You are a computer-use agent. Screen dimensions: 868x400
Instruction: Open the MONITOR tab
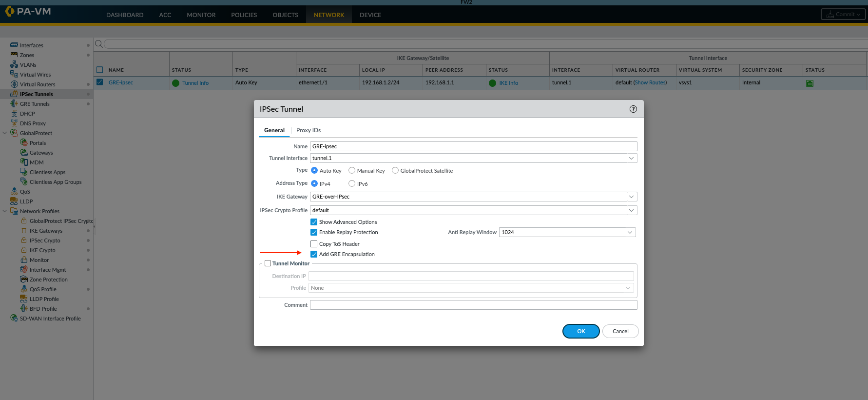(x=201, y=15)
